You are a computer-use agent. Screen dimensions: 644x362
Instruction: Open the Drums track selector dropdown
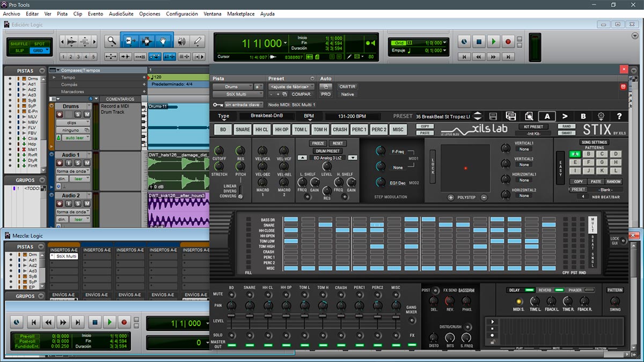point(232,86)
